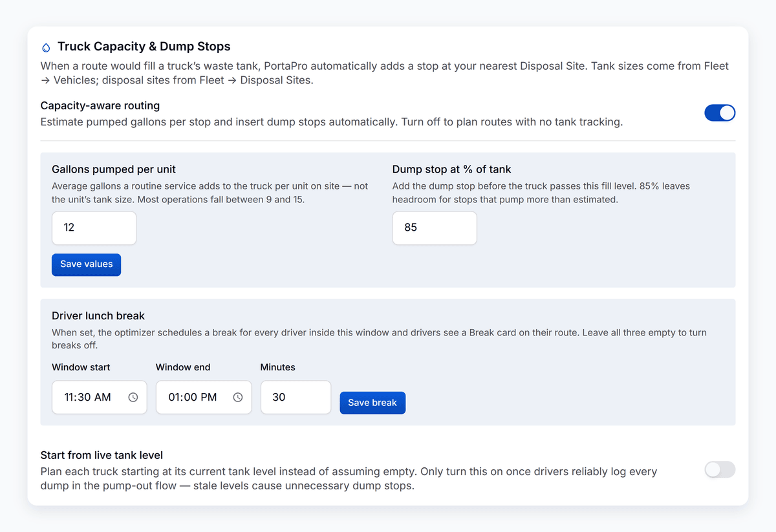776x532 pixels.
Task: Click the Window end label
Action: click(x=183, y=367)
